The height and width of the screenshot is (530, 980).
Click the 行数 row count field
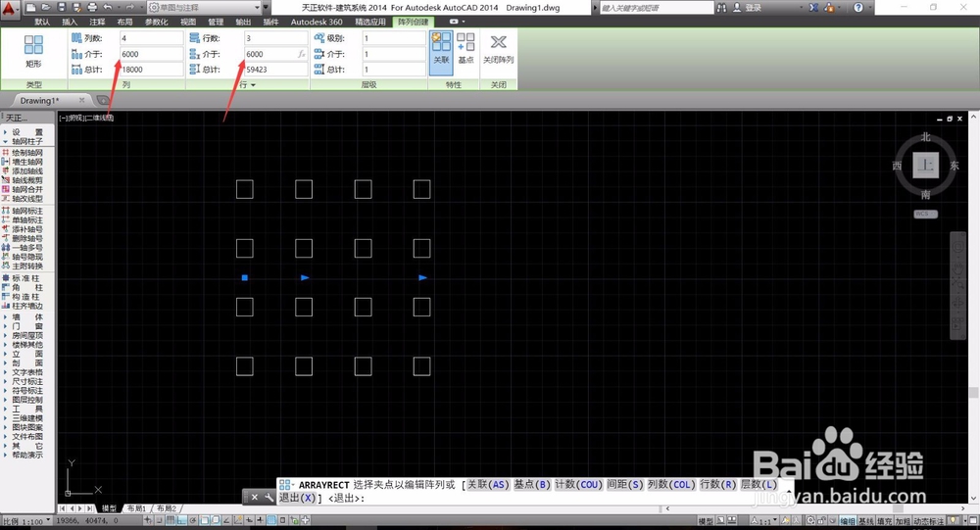[x=275, y=38]
